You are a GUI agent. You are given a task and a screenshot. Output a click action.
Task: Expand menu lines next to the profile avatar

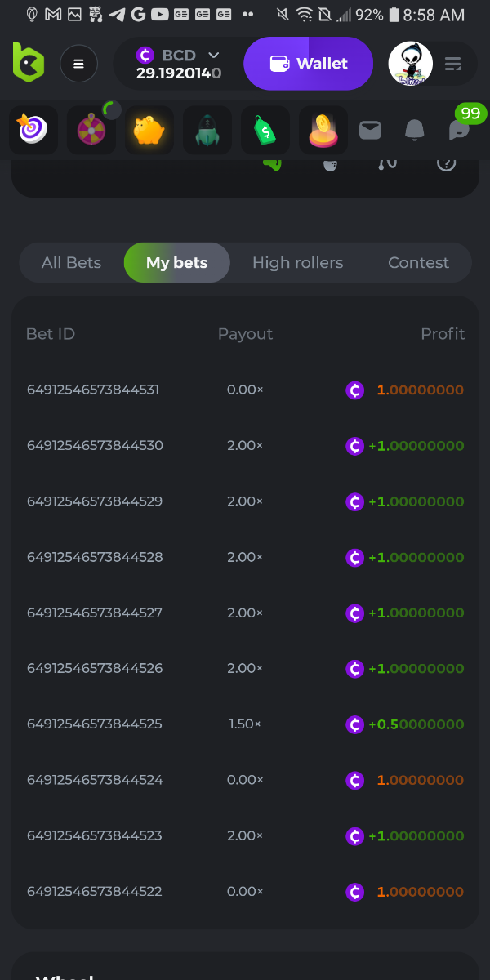coord(453,64)
